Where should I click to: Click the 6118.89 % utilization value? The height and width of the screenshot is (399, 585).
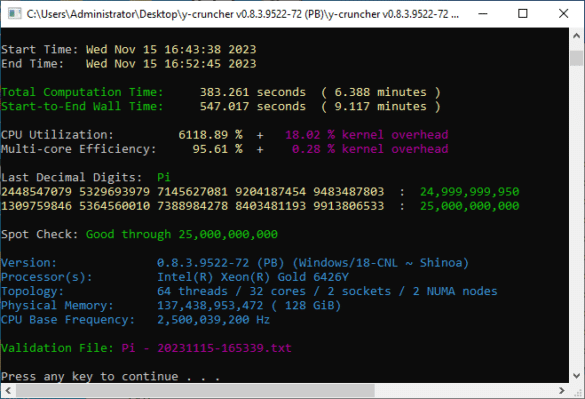pyautogui.click(x=210, y=134)
